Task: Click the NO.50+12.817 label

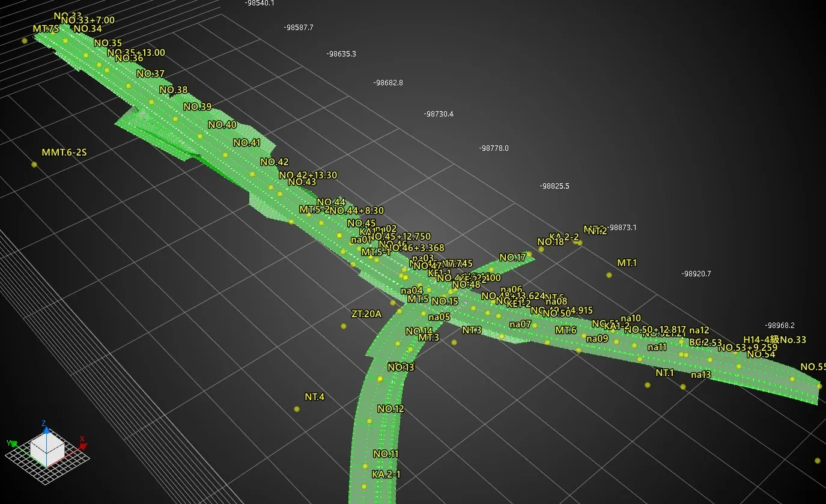Action: click(655, 330)
